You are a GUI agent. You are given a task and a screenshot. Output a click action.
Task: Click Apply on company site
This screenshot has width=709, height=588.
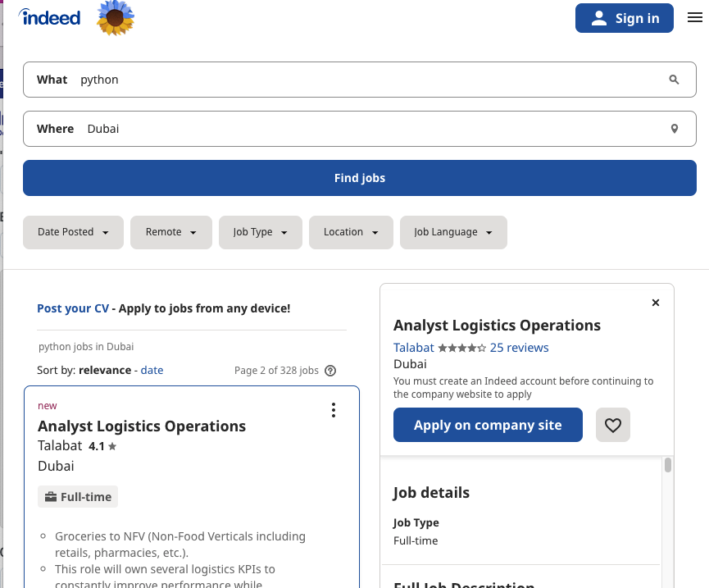click(488, 425)
